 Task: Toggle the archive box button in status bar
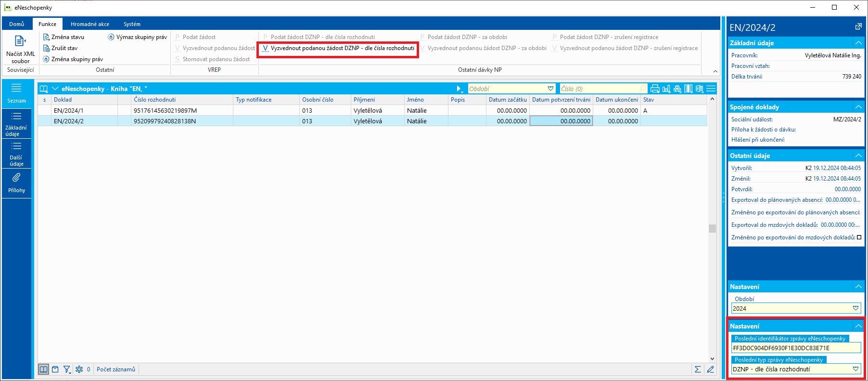tap(55, 369)
